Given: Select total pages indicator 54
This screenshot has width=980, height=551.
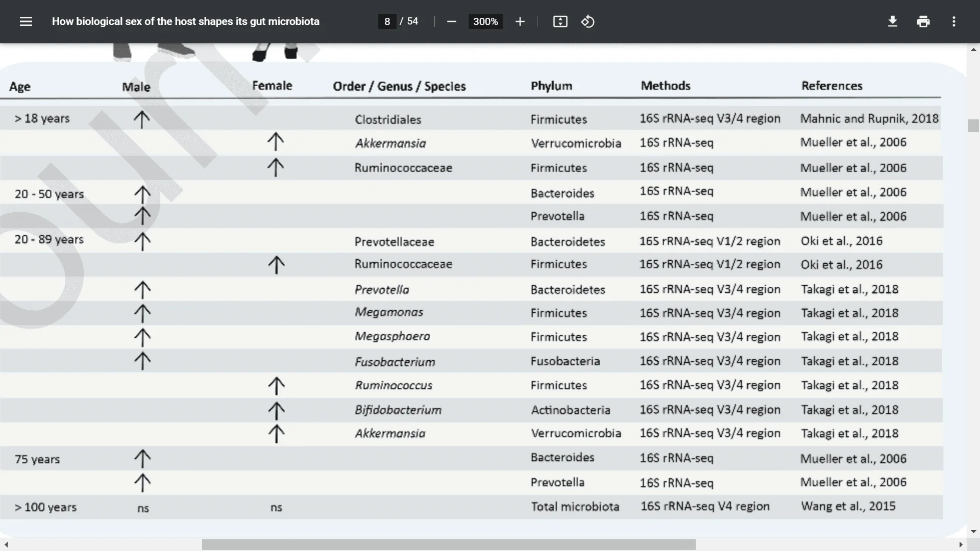Looking at the screenshot, I should 412,21.
